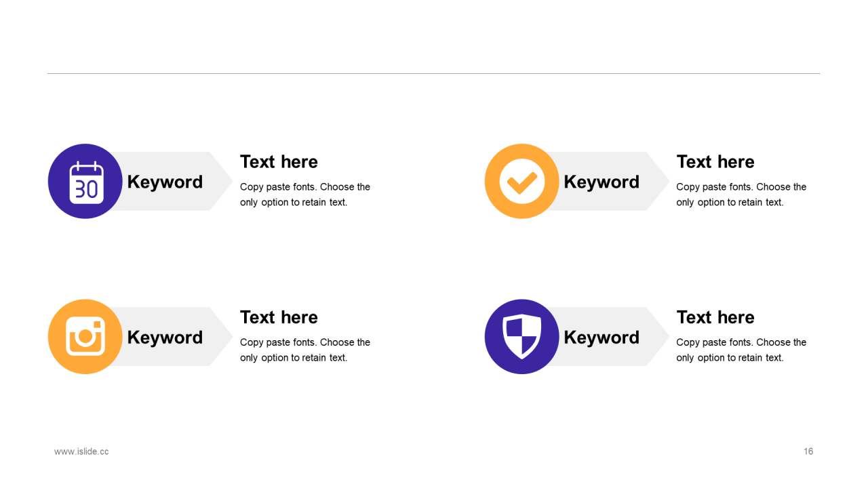Click the Keyword label beside the camera icon

[165, 338]
